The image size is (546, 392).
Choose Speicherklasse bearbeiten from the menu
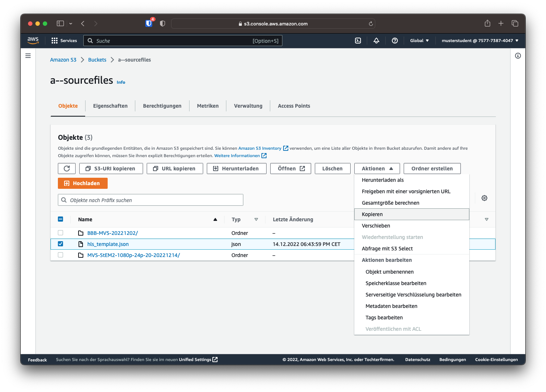point(411,283)
